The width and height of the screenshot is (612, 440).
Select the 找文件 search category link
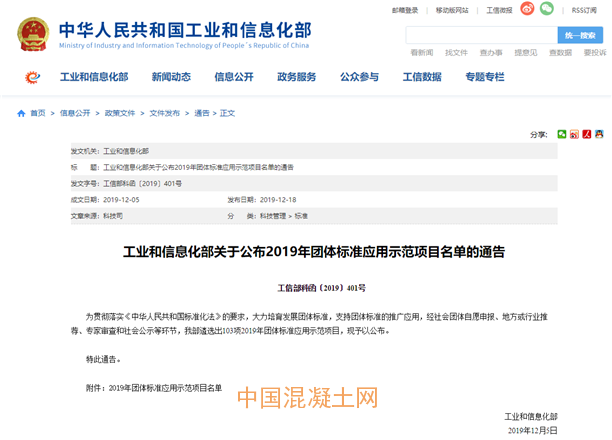tap(456, 52)
